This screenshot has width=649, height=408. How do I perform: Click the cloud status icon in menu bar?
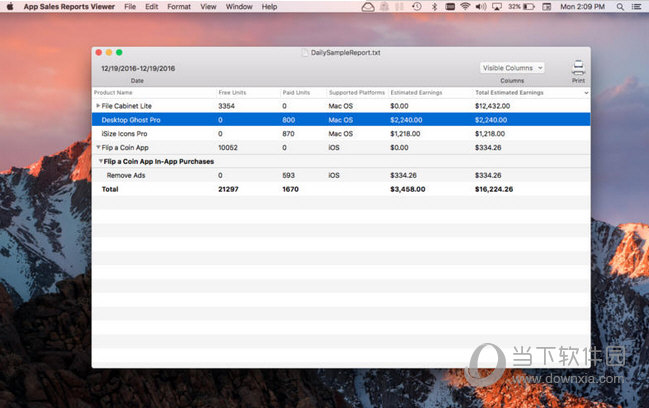coord(368,7)
